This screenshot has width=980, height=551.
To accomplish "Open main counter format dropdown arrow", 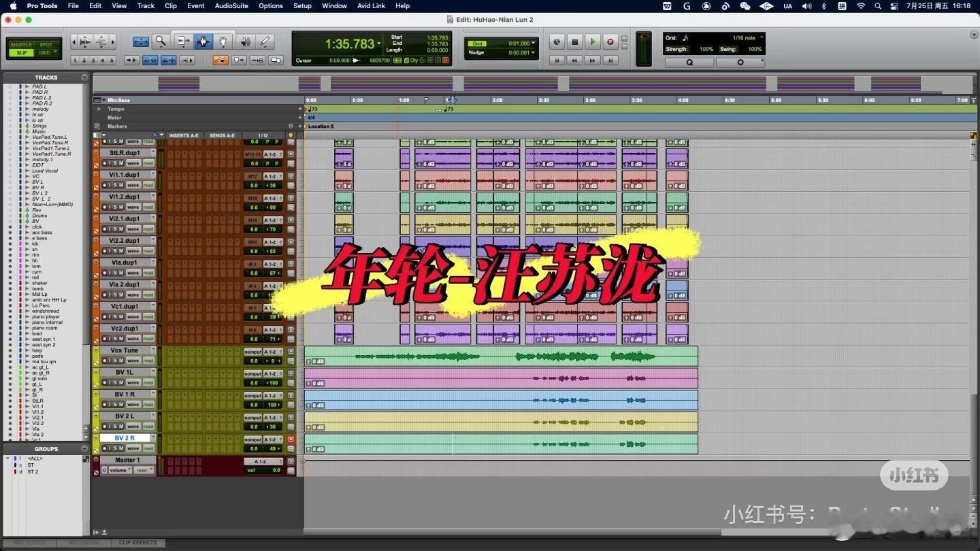I will [x=379, y=44].
